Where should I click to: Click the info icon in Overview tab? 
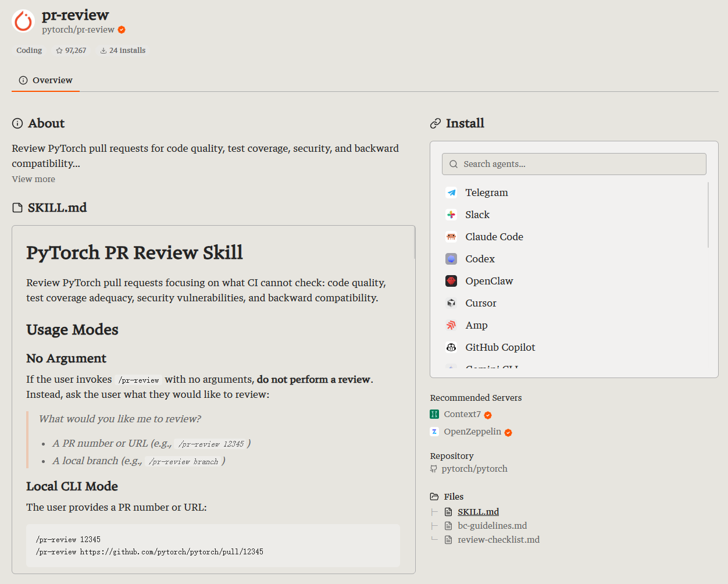coord(23,80)
